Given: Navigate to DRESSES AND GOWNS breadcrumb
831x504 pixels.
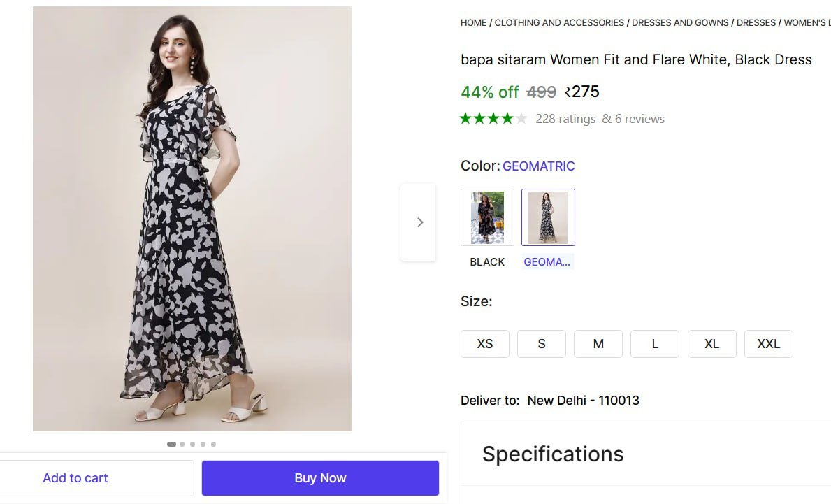Looking at the screenshot, I should [x=680, y=23].
